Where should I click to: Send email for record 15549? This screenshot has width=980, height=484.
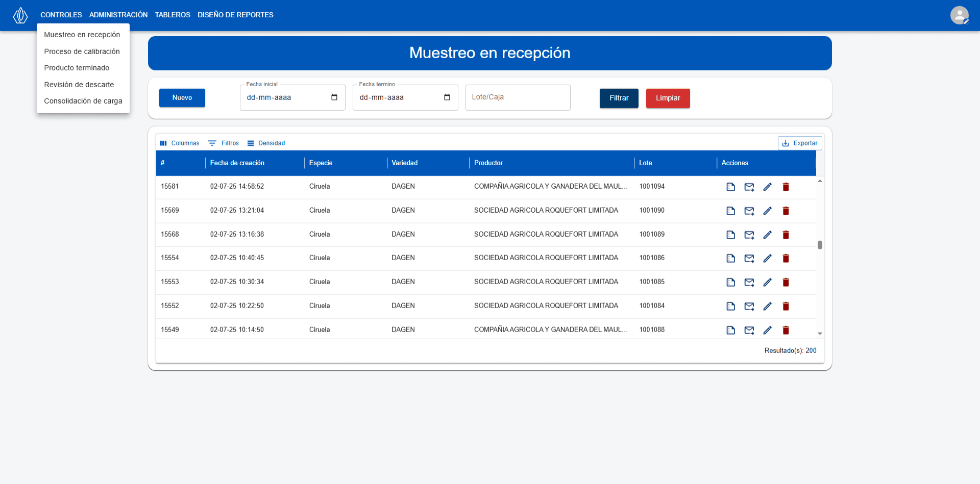pos(749,330)
